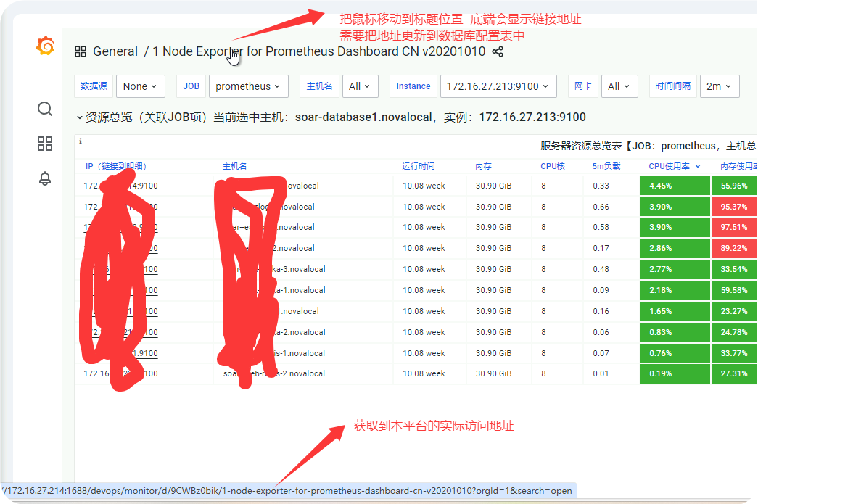Sort by 主机名 column header
Screen dimensions: 861x504
pos(234,166)
